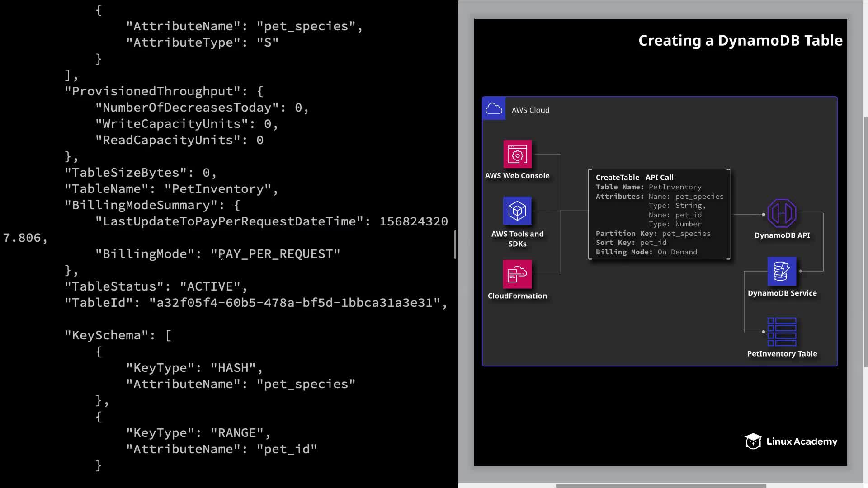Click the PetInventory table name in terminal

tap(217, 189)
